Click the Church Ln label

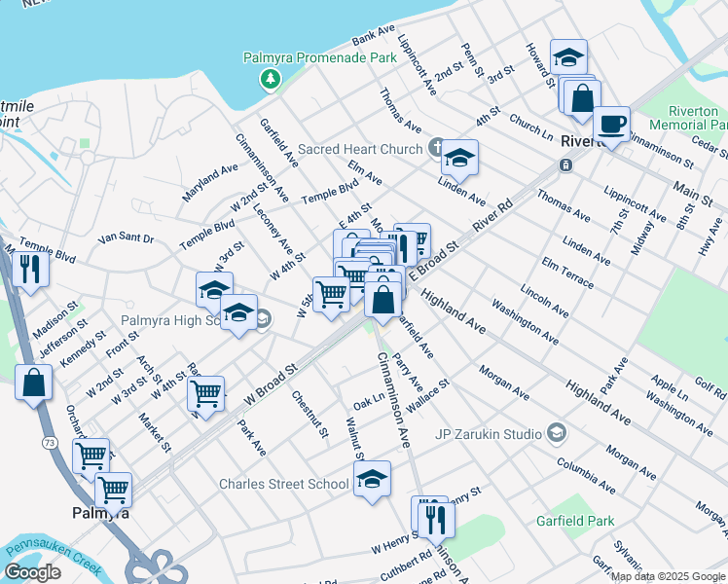point(531,128)
